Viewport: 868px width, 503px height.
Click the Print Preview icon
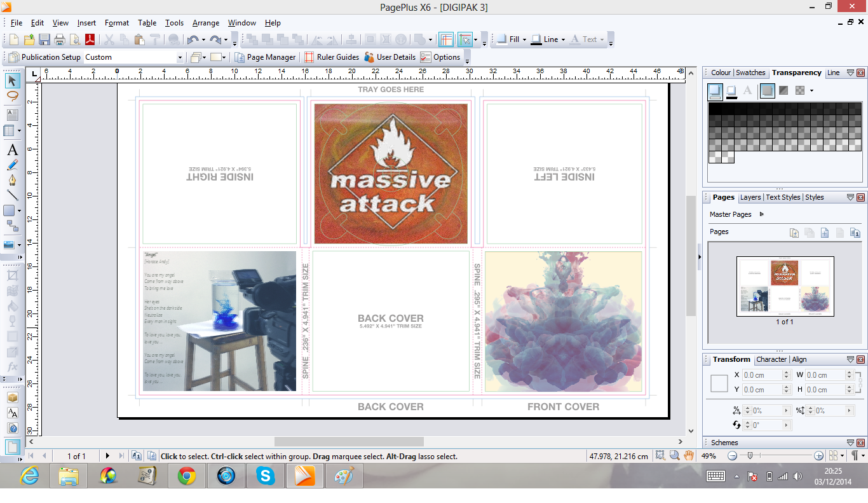pos(75,39)
